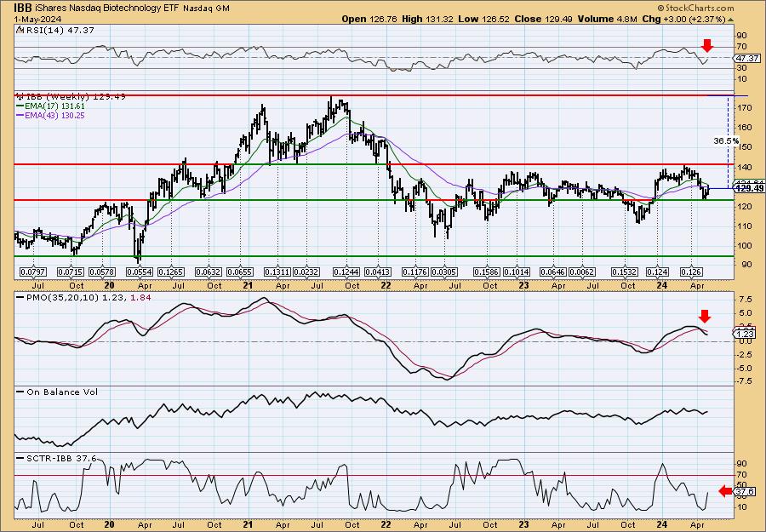Click the 0.1532 cycle value box
Image resolution: width=766 pixels, height=532 pixels.
tap(626, 272)
